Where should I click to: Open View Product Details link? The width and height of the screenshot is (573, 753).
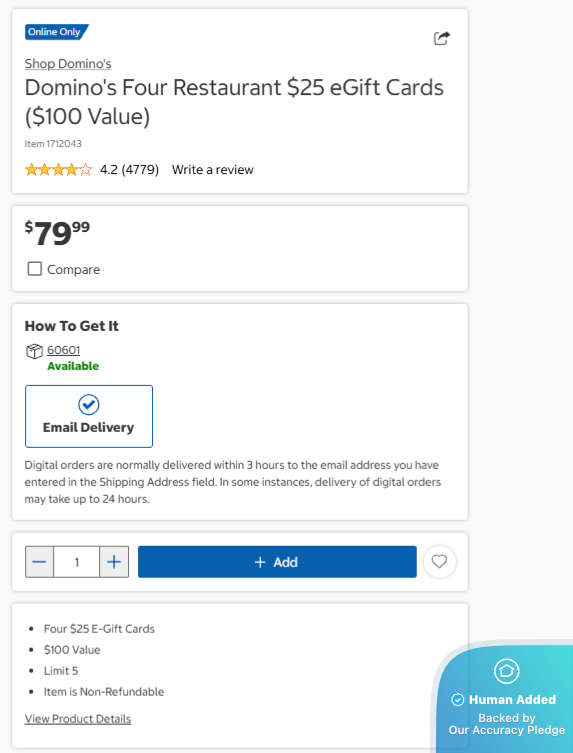(78, 719)
